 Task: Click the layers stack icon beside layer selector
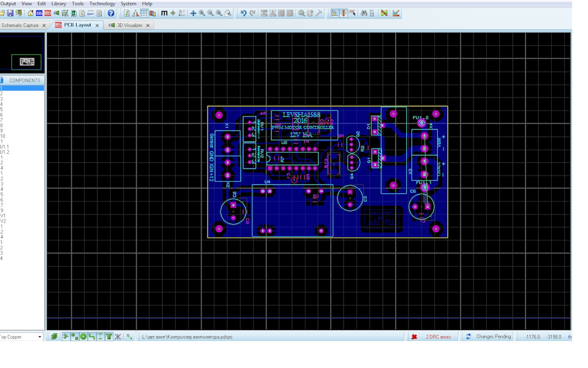click(x=55, y=337)
